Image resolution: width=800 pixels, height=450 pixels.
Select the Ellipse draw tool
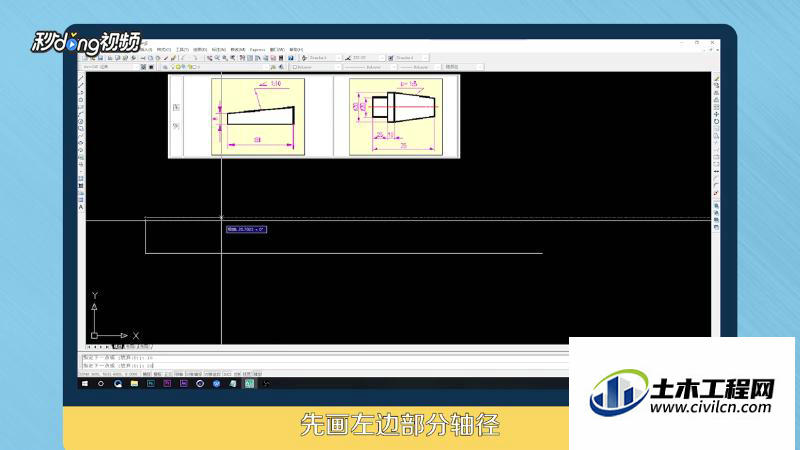coord(81,143)
